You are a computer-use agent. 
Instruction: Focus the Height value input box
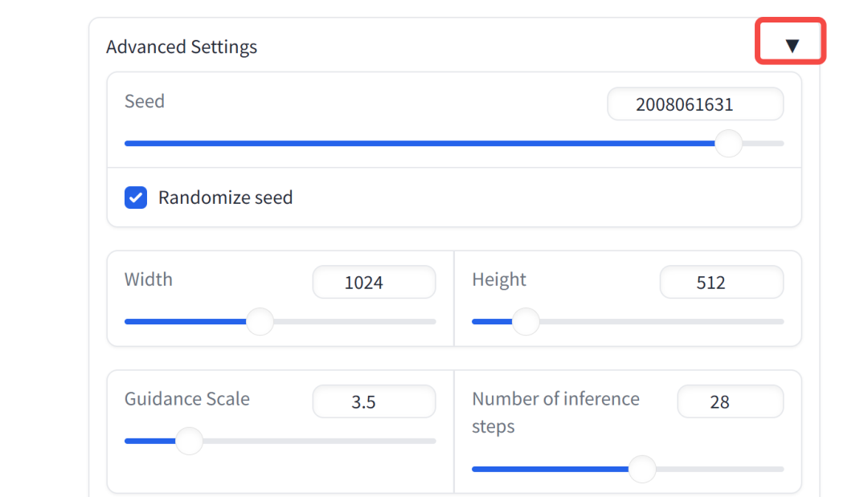click(x=721, y=283)
